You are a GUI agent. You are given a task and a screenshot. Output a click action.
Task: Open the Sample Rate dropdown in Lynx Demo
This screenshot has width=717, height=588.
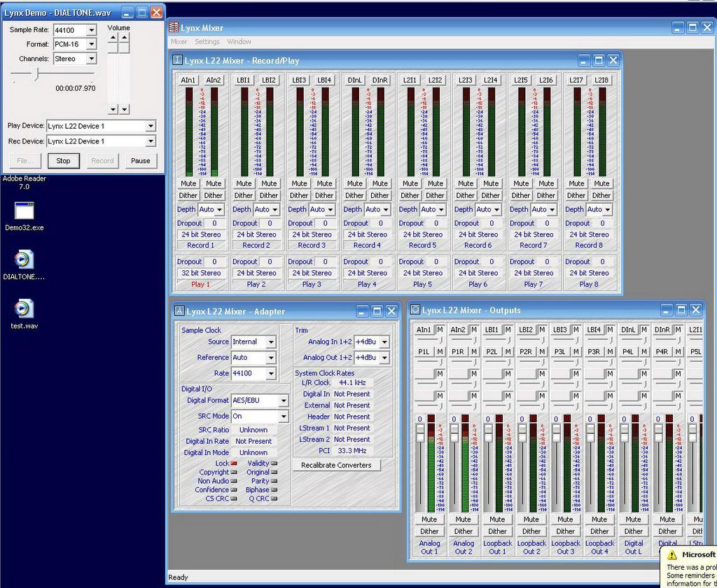[92, 30]
